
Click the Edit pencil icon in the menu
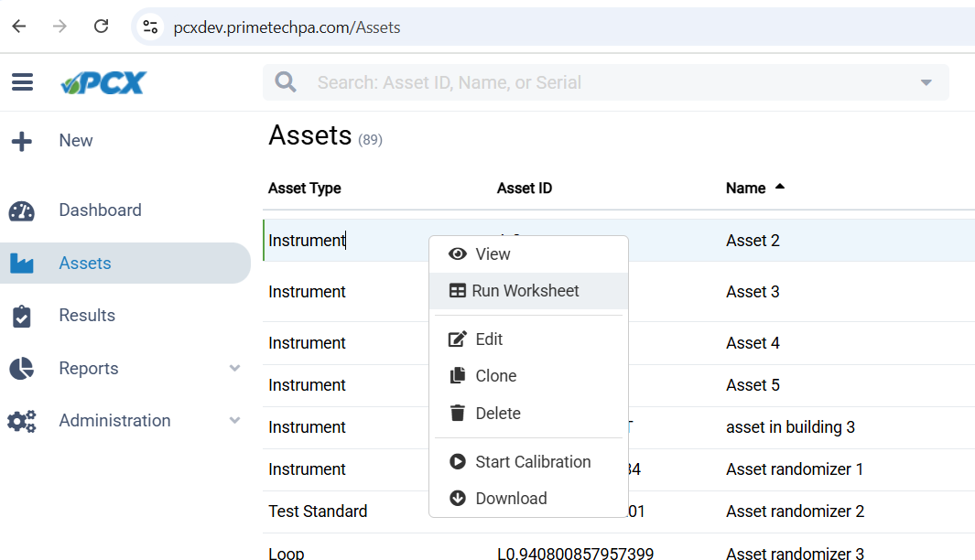[x=458, y=339]
